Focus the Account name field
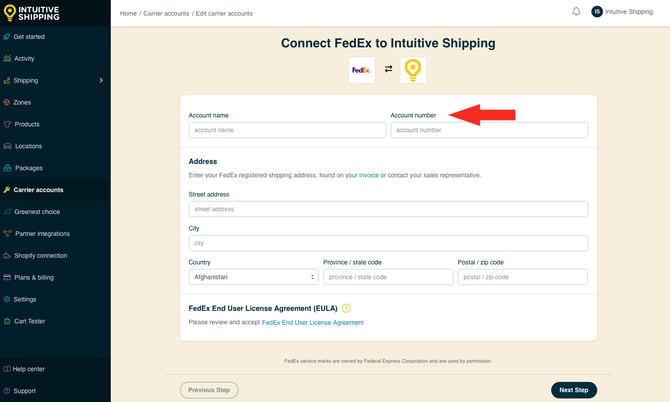Image resolution: width=670 pixels, height=402 pixels. pos(287,130)
